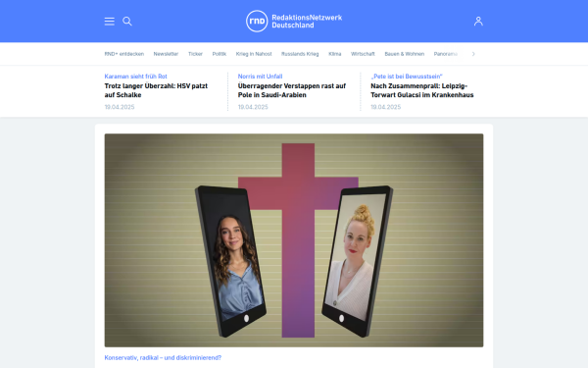This screenshot has width=588, height=368.
Task: Open the Bauen & Wohnen section
Action: [404, 54]
